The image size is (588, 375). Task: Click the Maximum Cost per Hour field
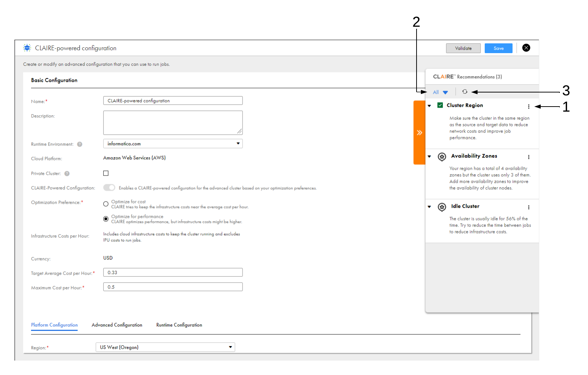(173, 287)
